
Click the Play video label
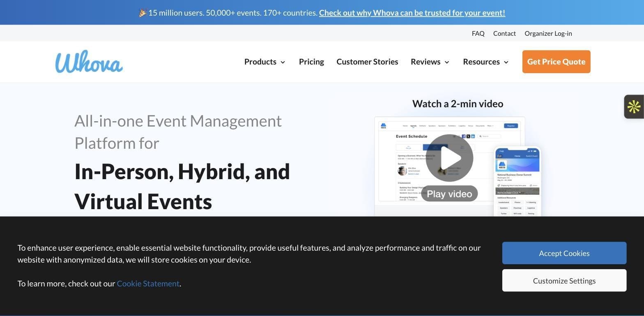coord(449,194)
